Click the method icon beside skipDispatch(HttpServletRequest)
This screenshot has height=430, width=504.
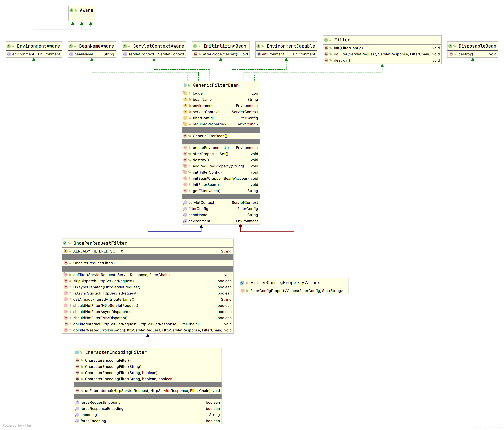coord(66,281)
